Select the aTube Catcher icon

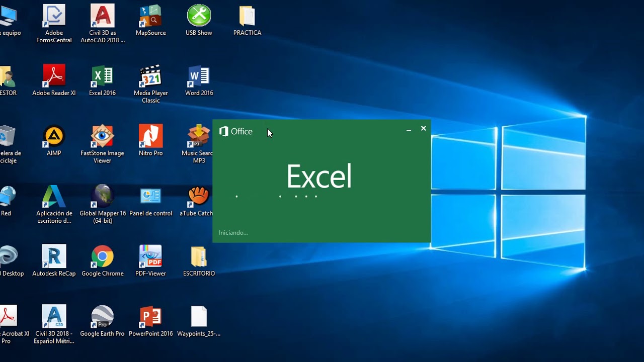click(x=197, y=201)
